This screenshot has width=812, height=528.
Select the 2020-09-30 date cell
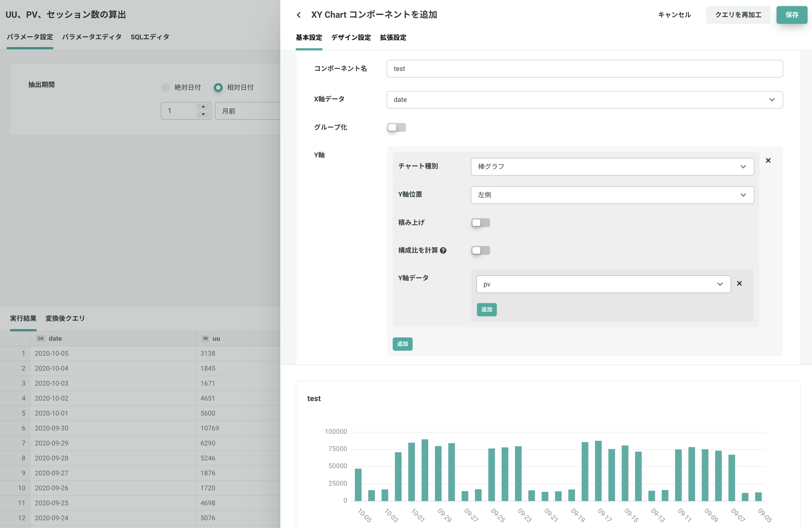113,428
